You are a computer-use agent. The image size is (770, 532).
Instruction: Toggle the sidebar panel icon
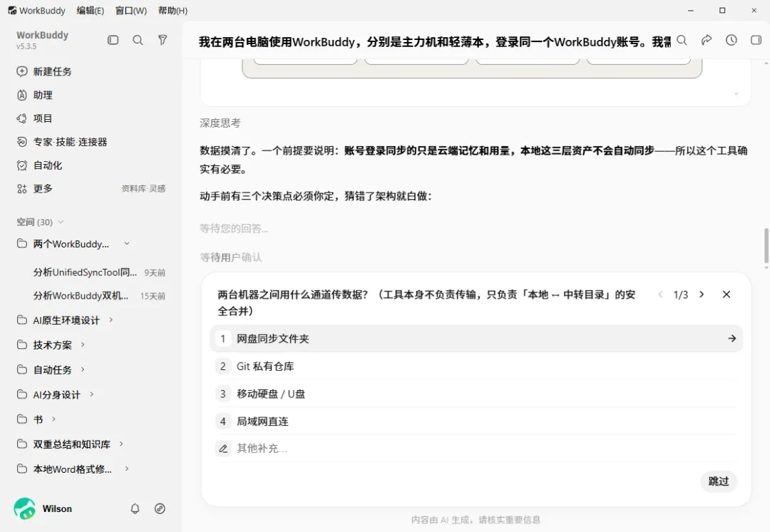113,40
